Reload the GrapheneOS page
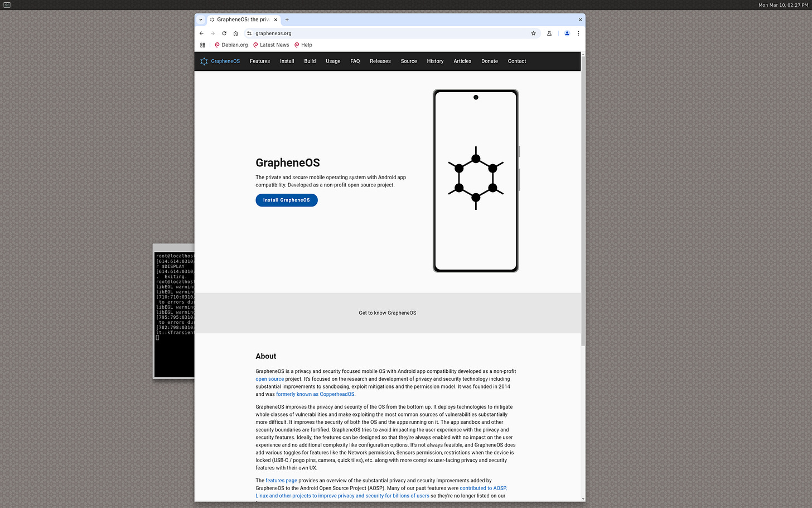 pos(224,33)
